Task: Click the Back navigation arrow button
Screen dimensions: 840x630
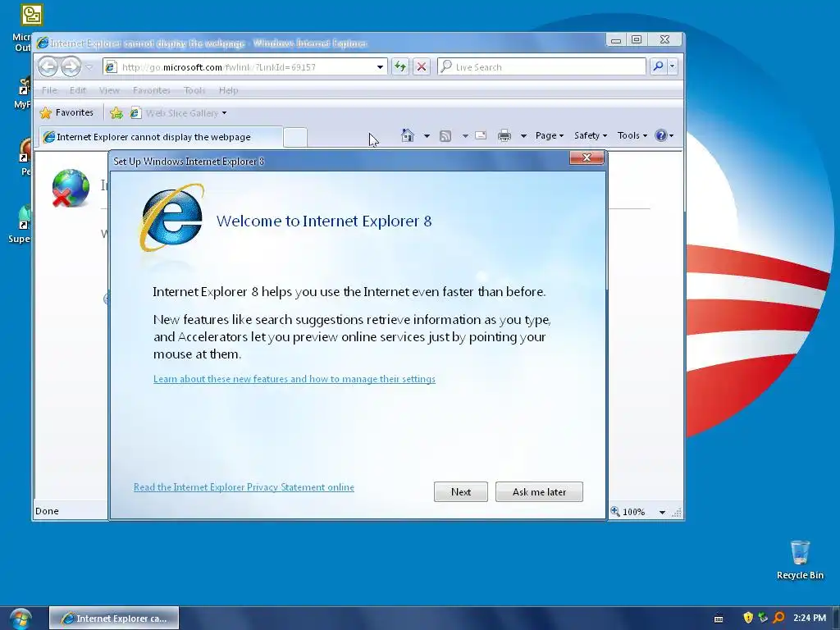Action: click(x=48, y=67)
